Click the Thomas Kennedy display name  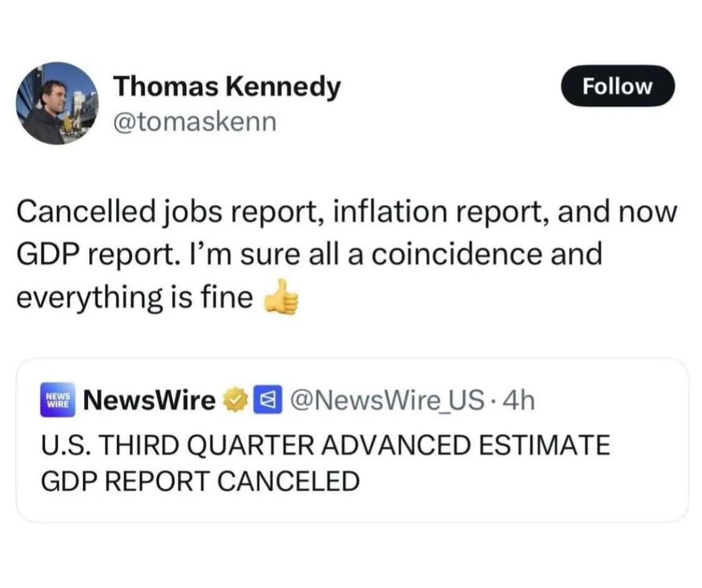(227, 87)
